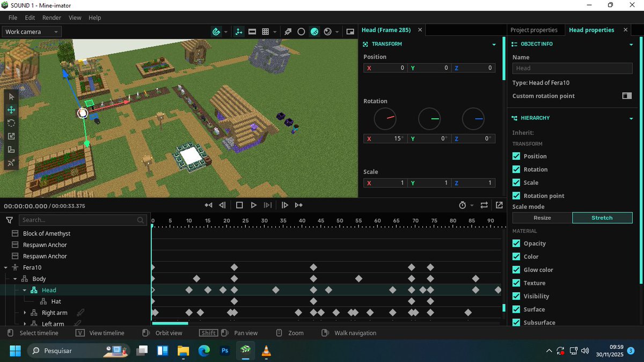Disable the Rotation checkbox under Inherit
644x362 pixels.
(516, 169)
